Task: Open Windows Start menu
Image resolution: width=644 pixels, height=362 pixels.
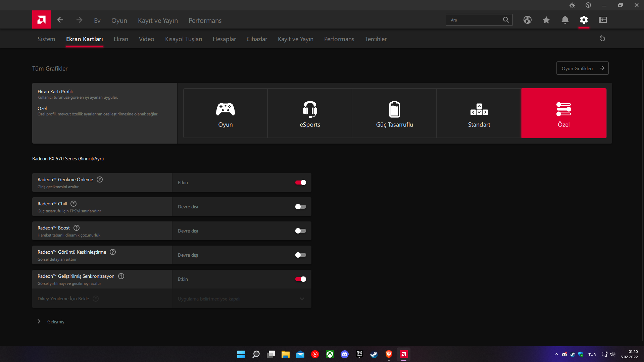Action: tap(241, 354)
